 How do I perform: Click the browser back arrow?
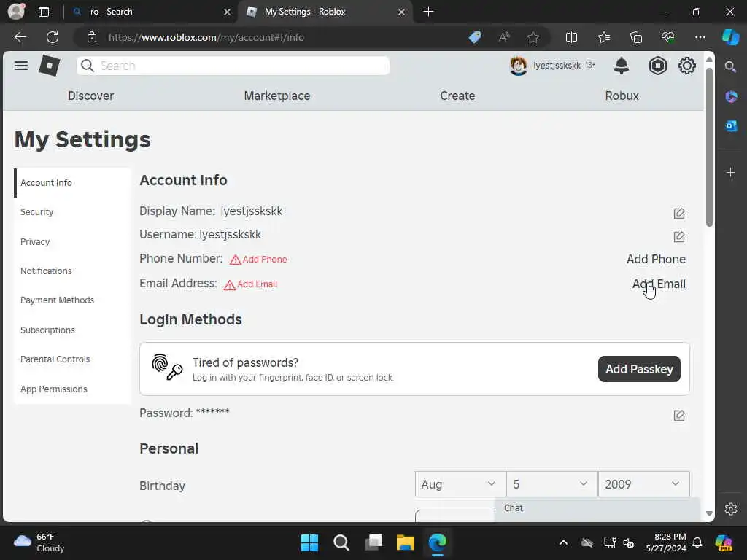coord(20,37)
